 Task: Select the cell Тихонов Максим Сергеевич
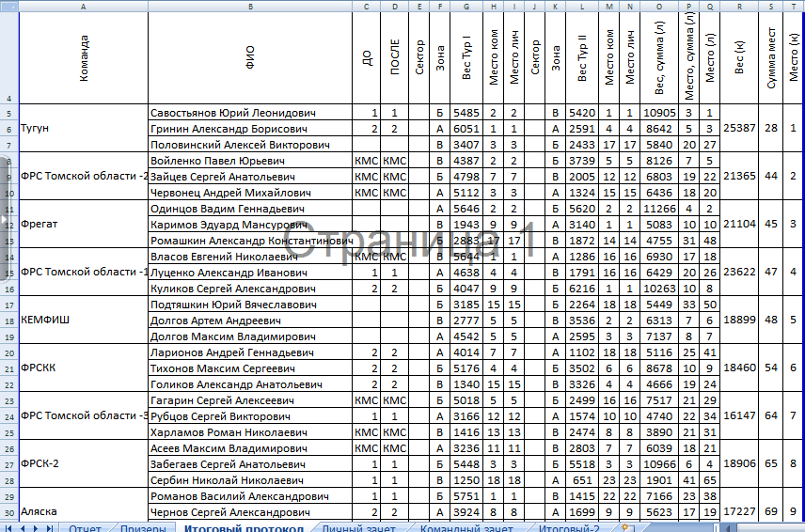(250, 368)
